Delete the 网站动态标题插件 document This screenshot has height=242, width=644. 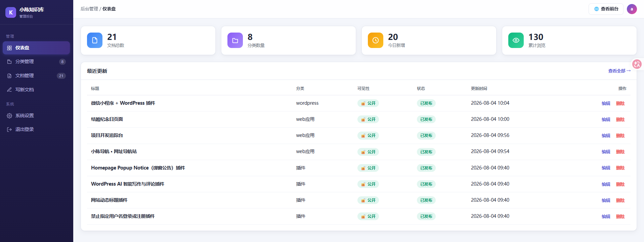[620, 200]
